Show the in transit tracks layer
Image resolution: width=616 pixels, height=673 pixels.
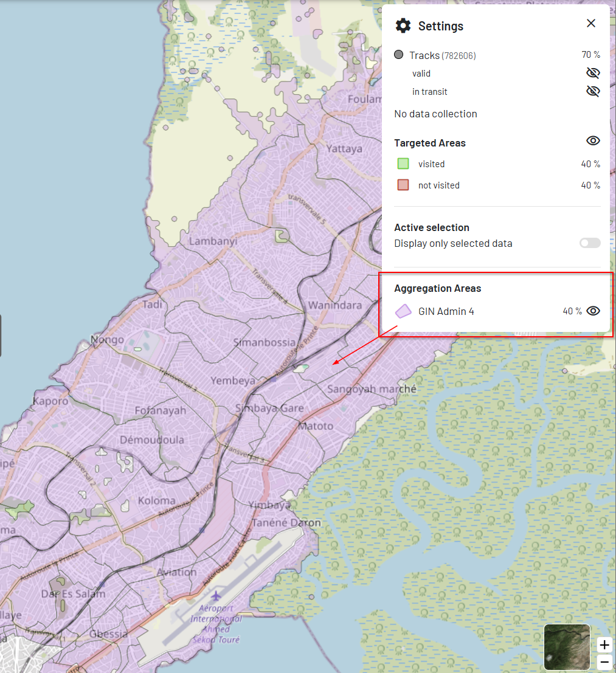pos(593,91)
